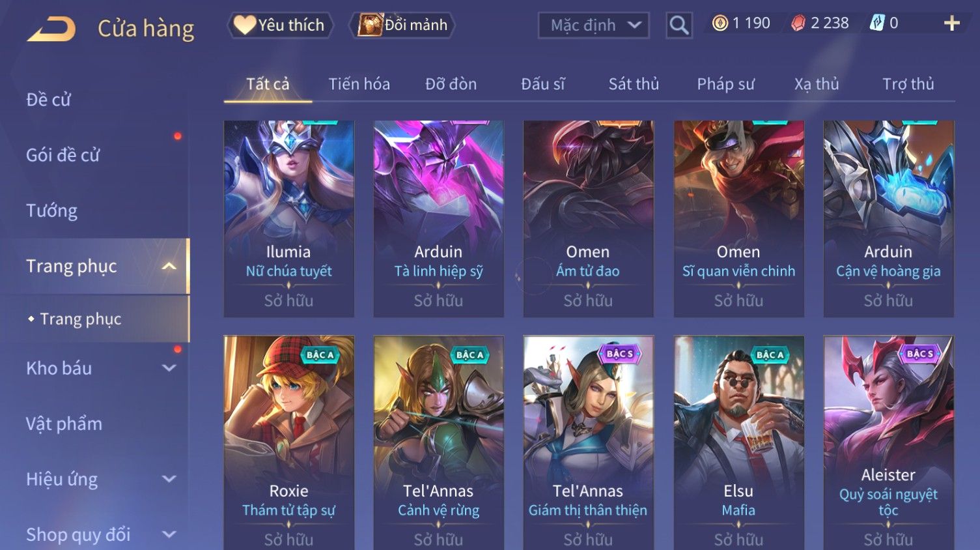Tap the plus icon to add currency

coord(952,23)
